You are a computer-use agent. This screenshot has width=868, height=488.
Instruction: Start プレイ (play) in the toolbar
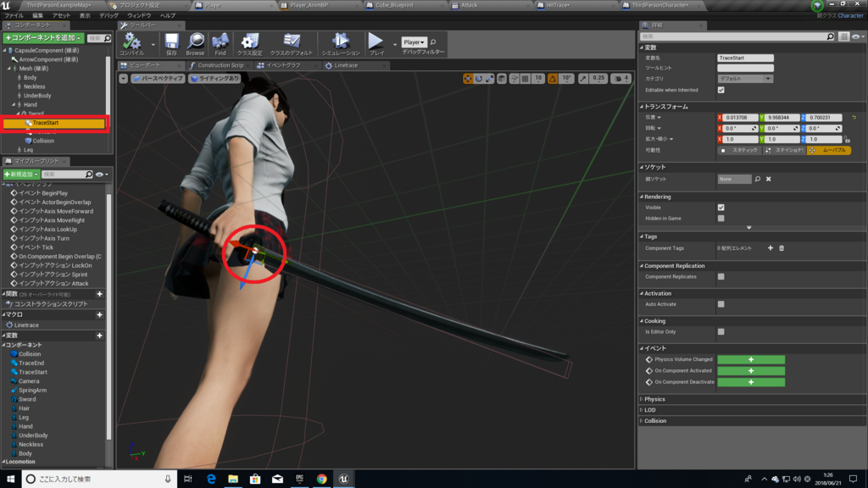376,44
